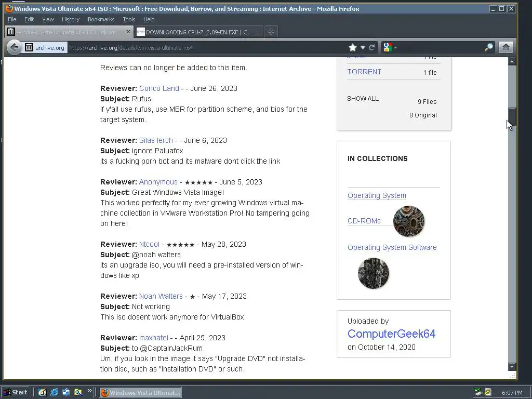The image size is (532, 399).
Task: Open the Operating System collection link
Action: point(377,195)
